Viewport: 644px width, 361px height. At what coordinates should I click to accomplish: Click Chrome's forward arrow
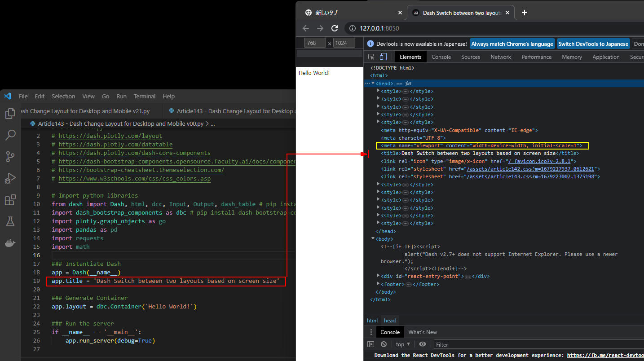320,28
